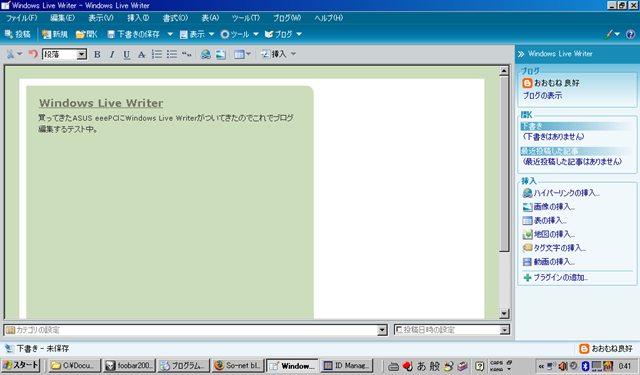Open the ブログ(W) menu
Screen dimensions: 640x375
287,18
